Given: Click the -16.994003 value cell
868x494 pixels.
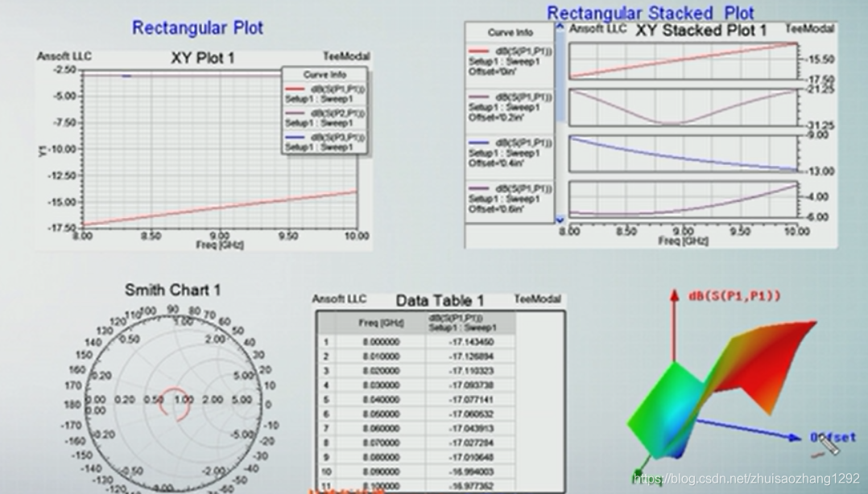Looking at the screenshot, I should [471, 471].
